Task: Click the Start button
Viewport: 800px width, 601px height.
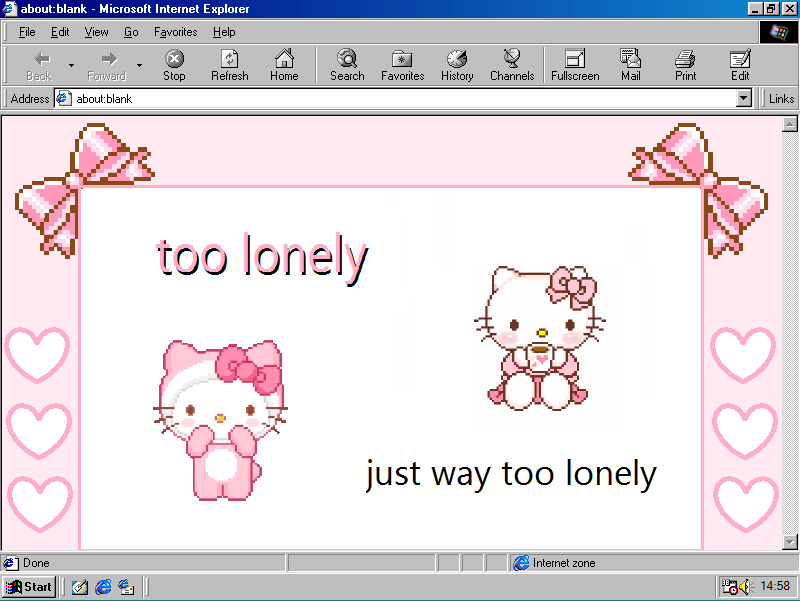Action: [29, 587]
